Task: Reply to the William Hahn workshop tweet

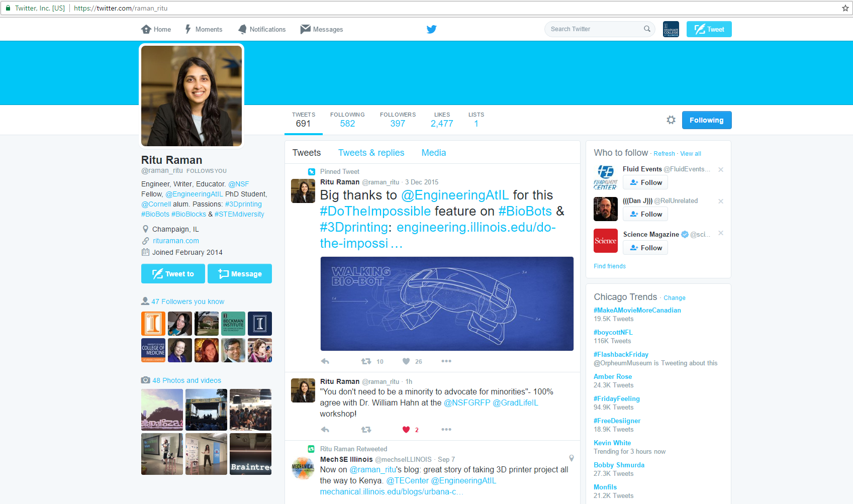Action: pos(325,430)
